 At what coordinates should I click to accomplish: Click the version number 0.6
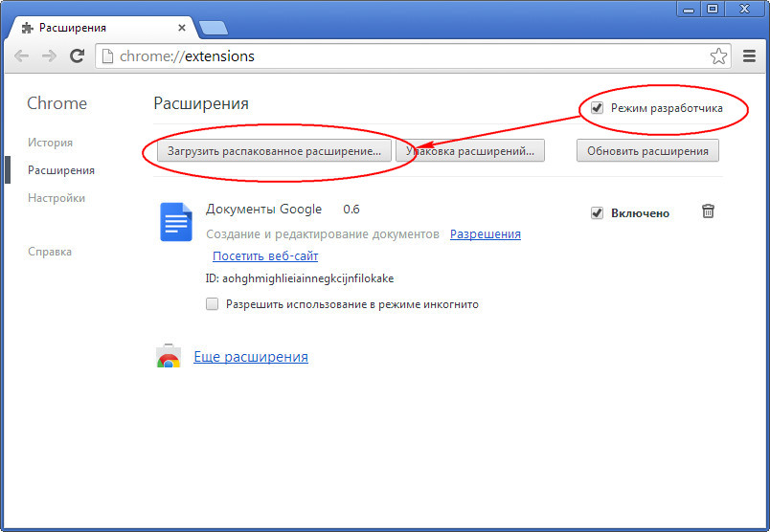[351, 210]
